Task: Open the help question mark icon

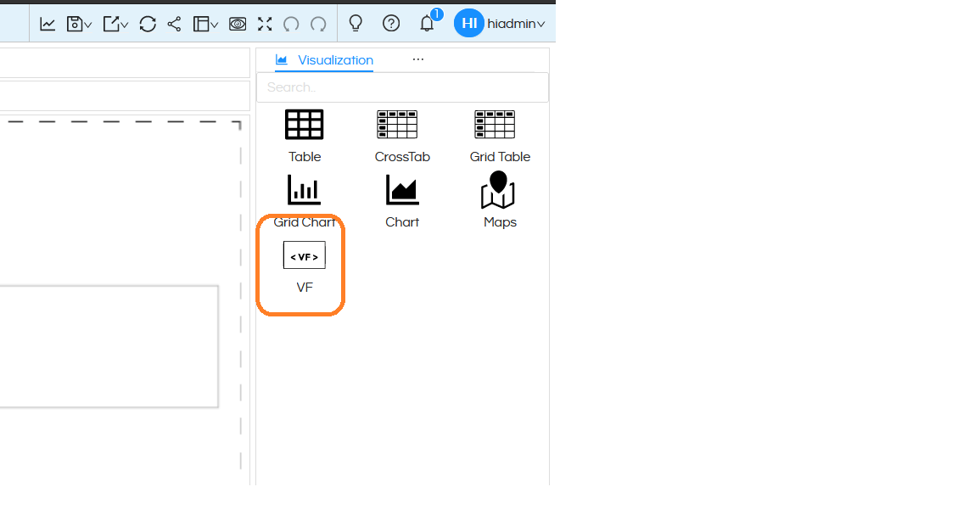Action: (x=391, y=23)
